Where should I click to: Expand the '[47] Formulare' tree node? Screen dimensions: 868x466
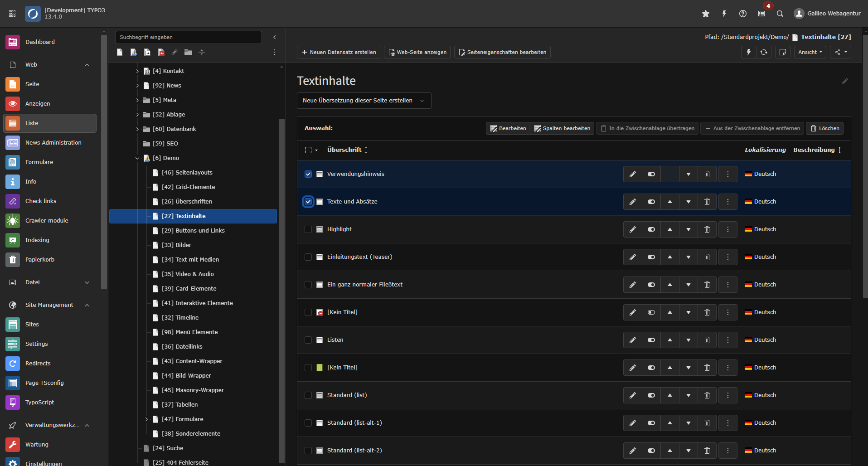click(x=146, y=419)
